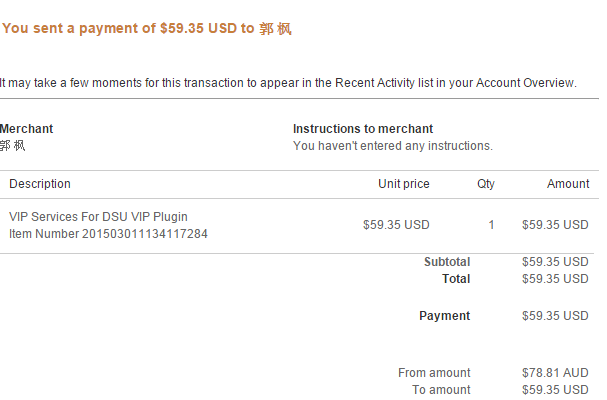Click the Qty column header
Image resolution: width=607 pixels, height=400 pixels.
coord(486,184)
